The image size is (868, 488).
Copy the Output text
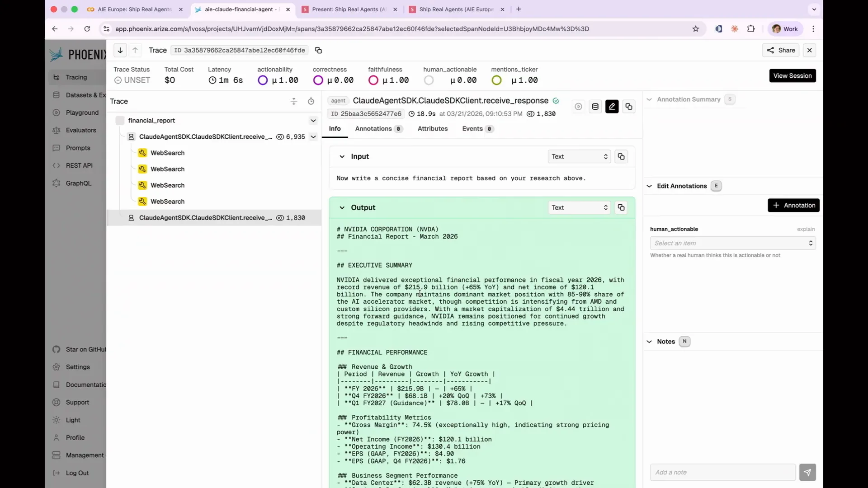pyautogui.click(x=621, y=208)
